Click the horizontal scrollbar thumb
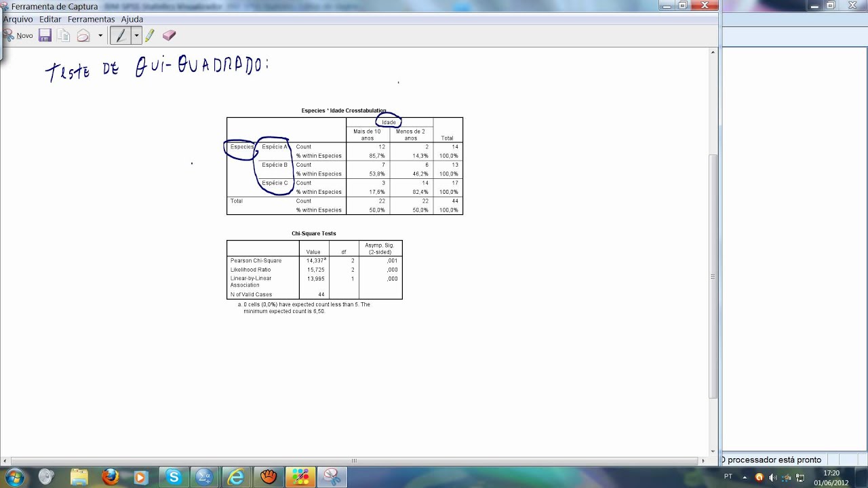The height and width of the screenshot is (488, 868). (354, 461)
